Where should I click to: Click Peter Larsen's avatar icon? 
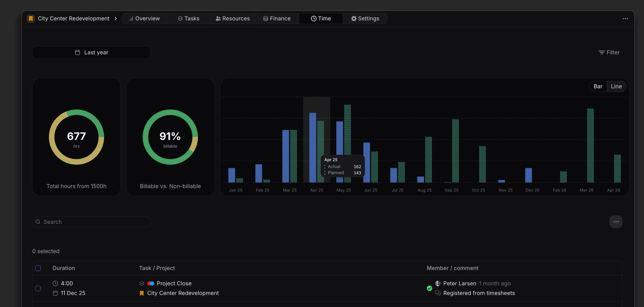click(x=438, y=283)
